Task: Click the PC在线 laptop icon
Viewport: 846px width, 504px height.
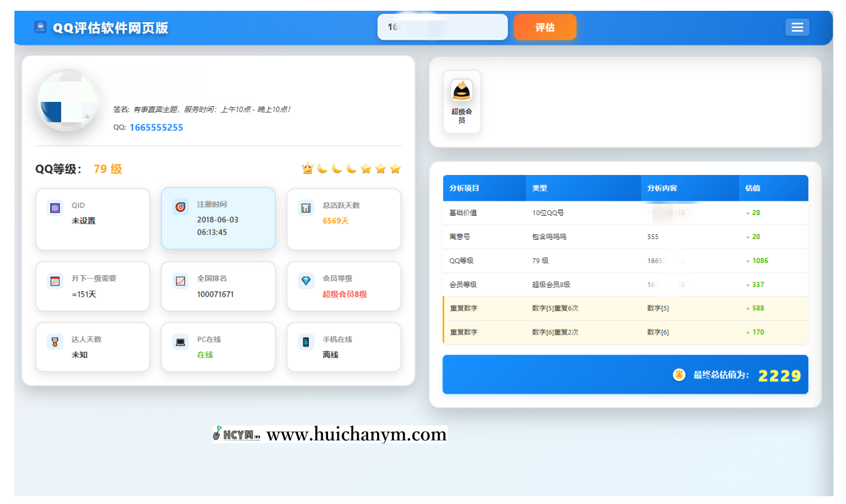Action: click(180, 342)
